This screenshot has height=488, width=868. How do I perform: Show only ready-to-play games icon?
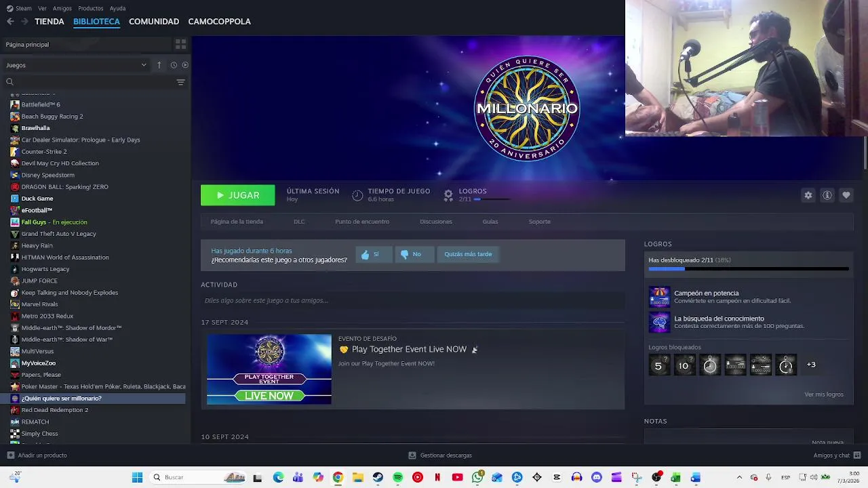click(185, 65)
